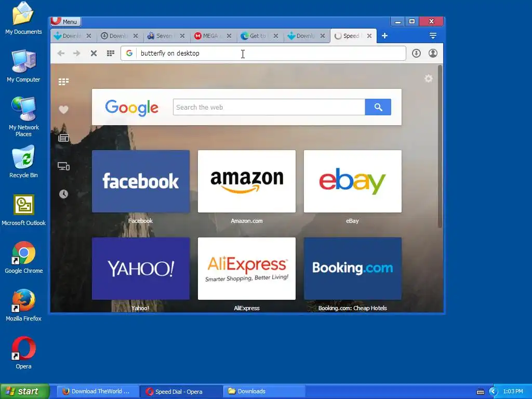The image size is (532, 399).
Task: Switch to the Speed Dial tab
Action: coord(350,36)
